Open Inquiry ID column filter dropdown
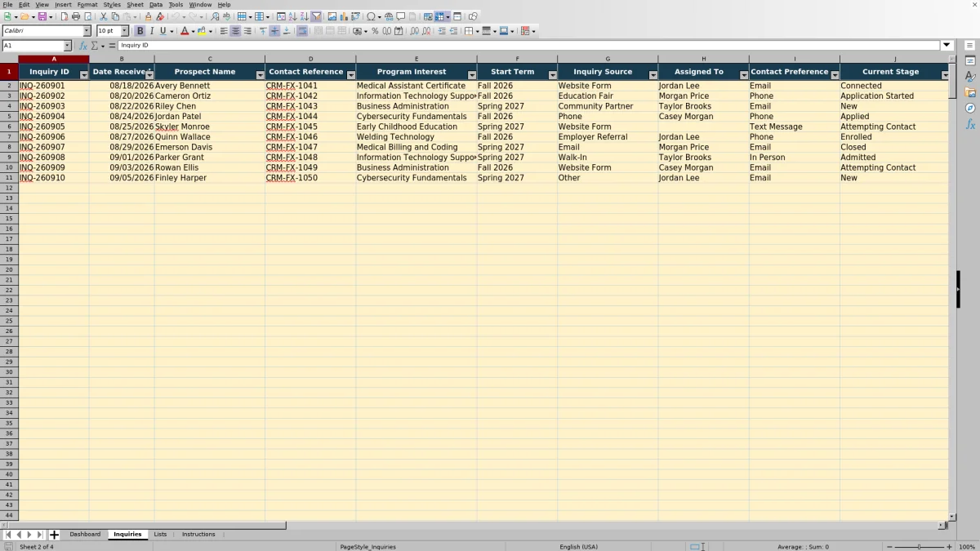 (84, 75)
